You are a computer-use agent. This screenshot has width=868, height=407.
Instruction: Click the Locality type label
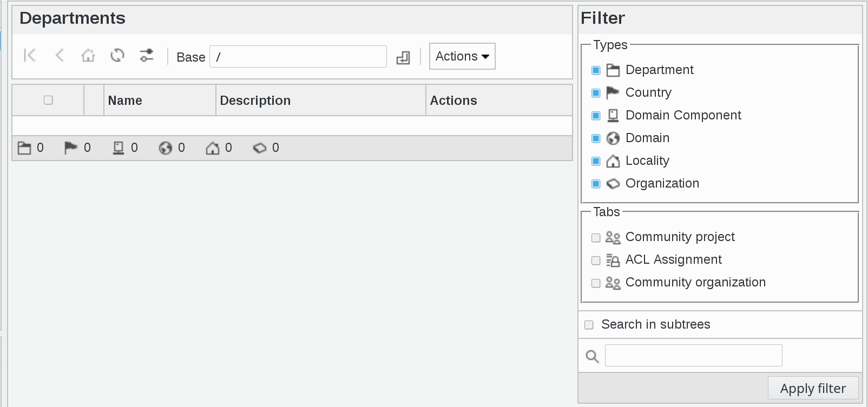tap(647, 161)
